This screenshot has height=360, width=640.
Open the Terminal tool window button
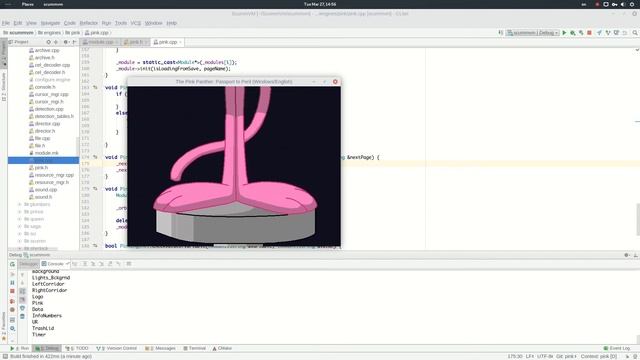tap(194, 348)
